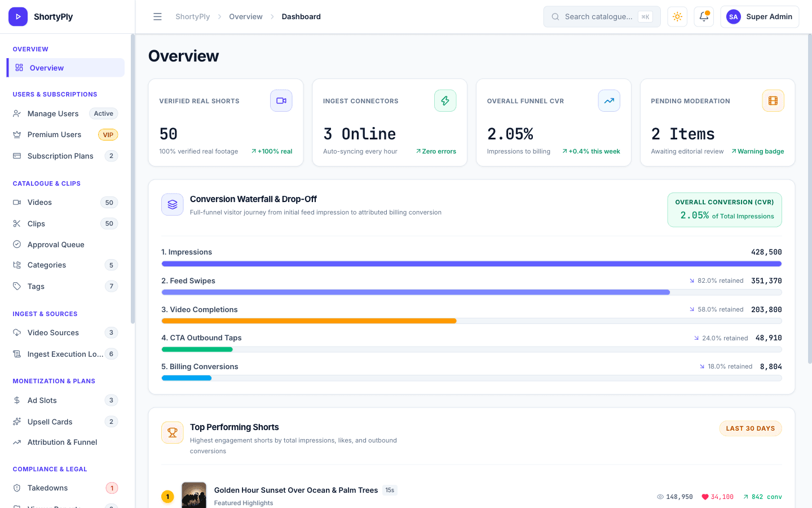The height and width of the screenshot is (508, 812).
Task: Open Ingest Execution Logs
Action: click(65, 354)
